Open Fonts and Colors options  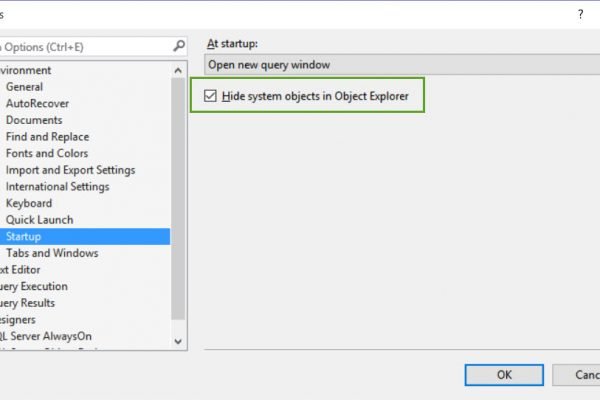[x=47, y=153]
